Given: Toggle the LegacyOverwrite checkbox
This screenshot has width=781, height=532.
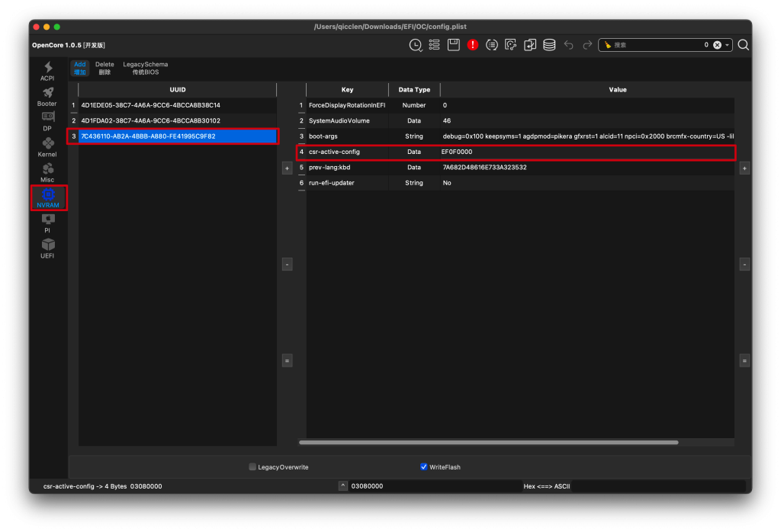Looking at the screenshot, I should point(252,466).
